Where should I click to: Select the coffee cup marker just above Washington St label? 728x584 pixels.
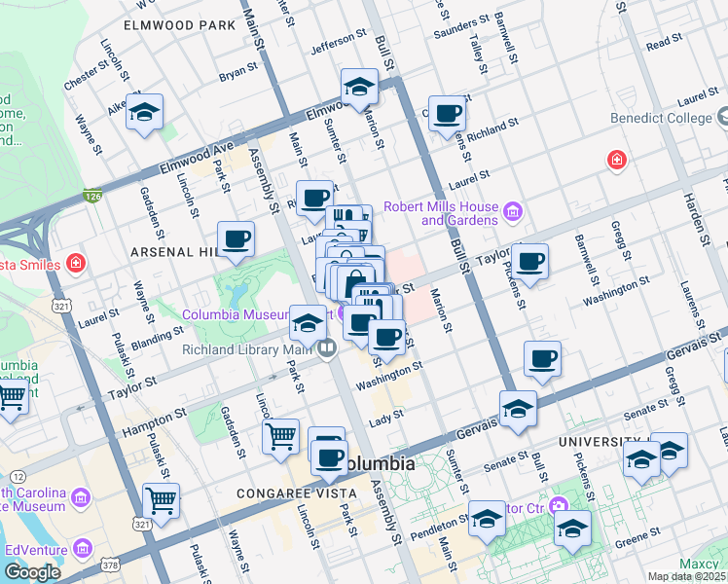(x=386, y=339)
